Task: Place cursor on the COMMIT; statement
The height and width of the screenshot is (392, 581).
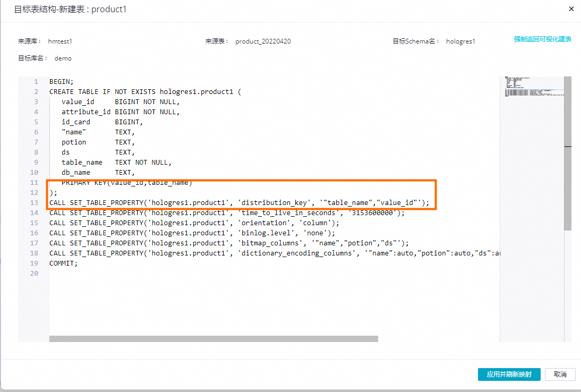Action: [x=63, y=263]
